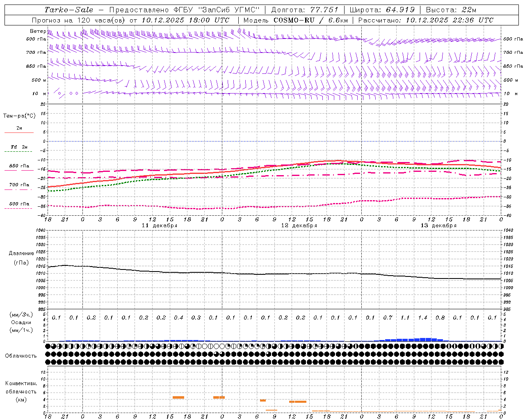Click the station name Tarko-Sale in header
525x420 pixels.
(x=69, y=10)
